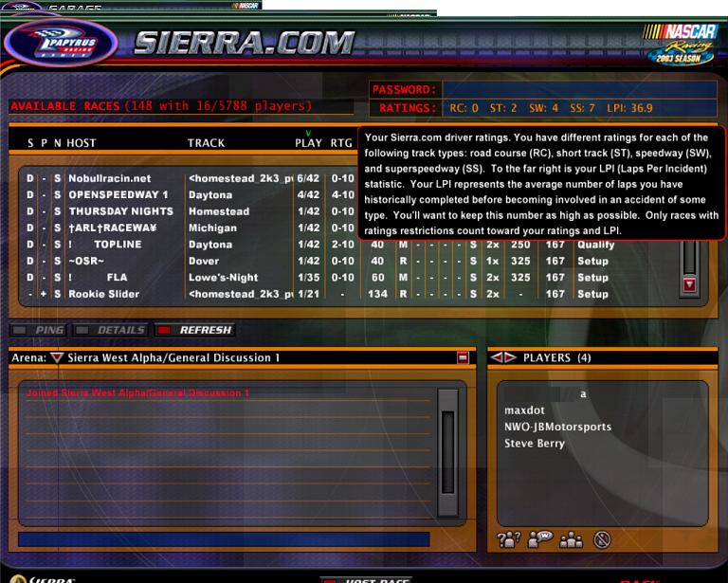Click the left arrow beside PLAYERS
728x583 pixels.
(497, 357)
